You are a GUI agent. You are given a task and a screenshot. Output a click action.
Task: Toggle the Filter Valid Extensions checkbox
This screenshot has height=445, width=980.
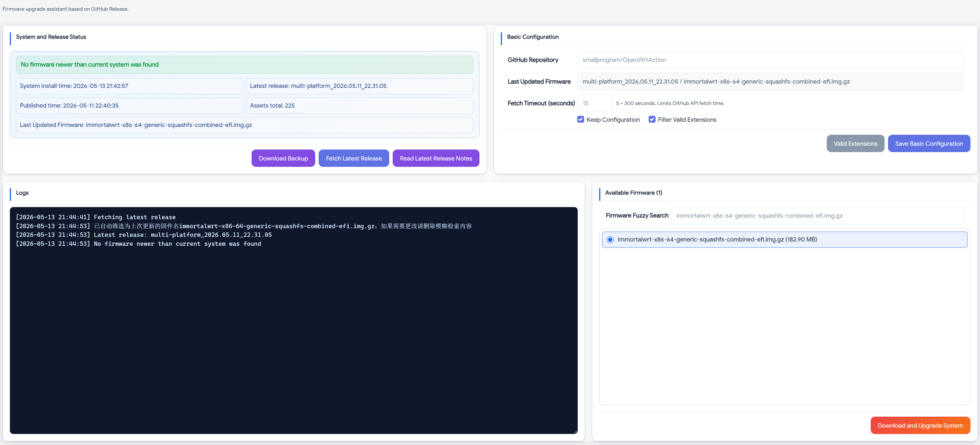pyautogui.click(x=652, y=119)
